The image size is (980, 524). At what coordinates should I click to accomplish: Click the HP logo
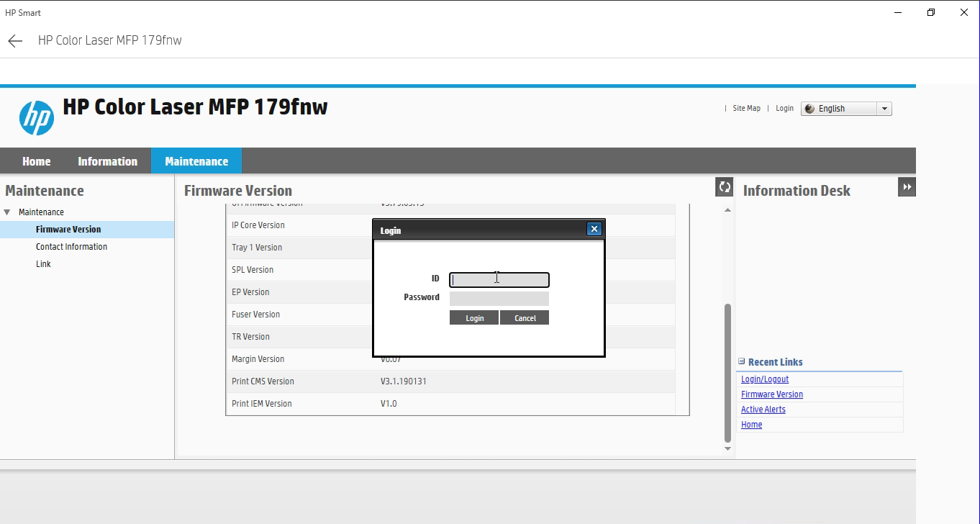pos(37,118)
